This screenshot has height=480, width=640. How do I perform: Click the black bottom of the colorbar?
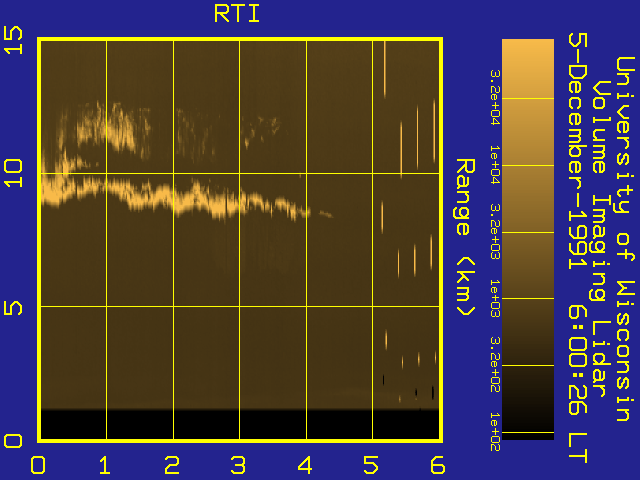[x=528, y=436]
